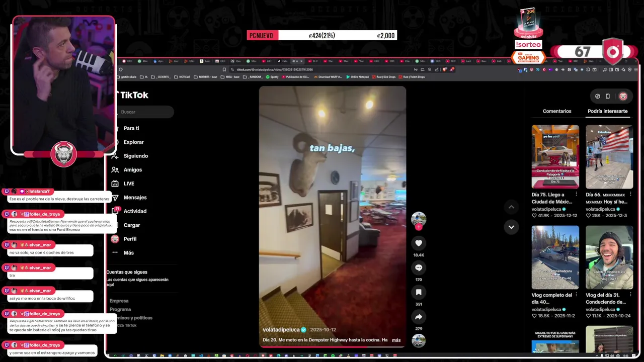Open Perfil avatar icon in sidebar
This screenshot has width=644, height=362.
115,239
